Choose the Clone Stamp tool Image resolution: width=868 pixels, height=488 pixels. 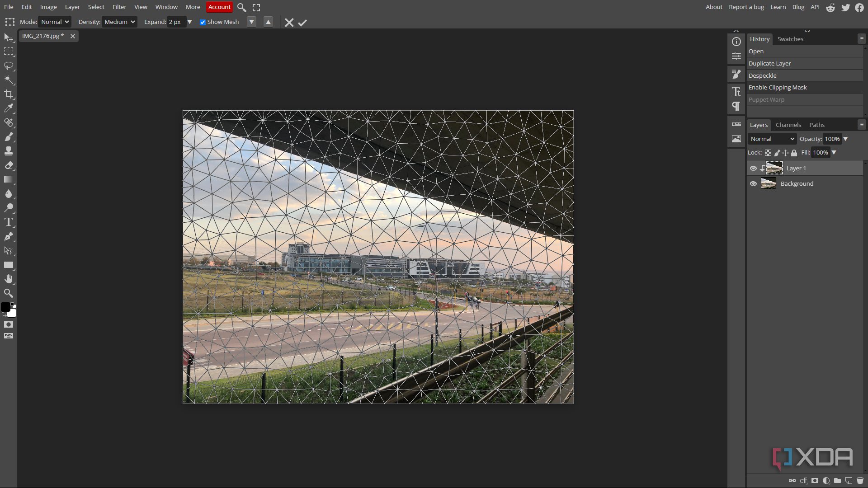[9, 151]
